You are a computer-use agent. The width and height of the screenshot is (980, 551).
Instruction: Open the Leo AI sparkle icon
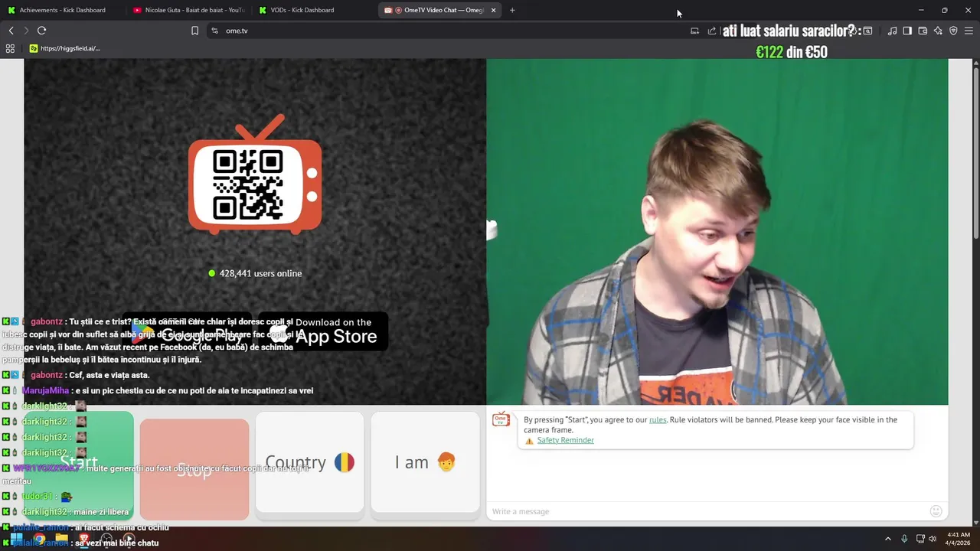[x=938, y=31]
